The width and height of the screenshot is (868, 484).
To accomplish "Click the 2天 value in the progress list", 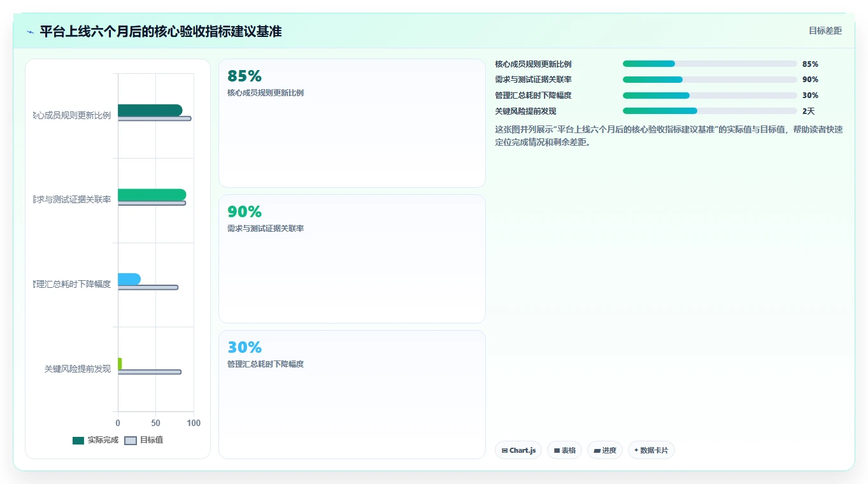I will (x=808, y=111).
